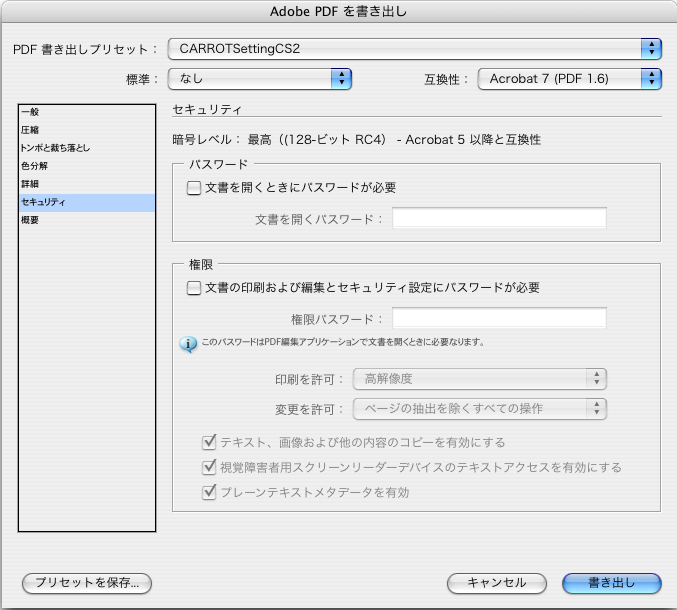Toggle プレーンテキストメタデータを有効 checkbox
The width and height of the screenshot is (677, 610).
point(209,492)
